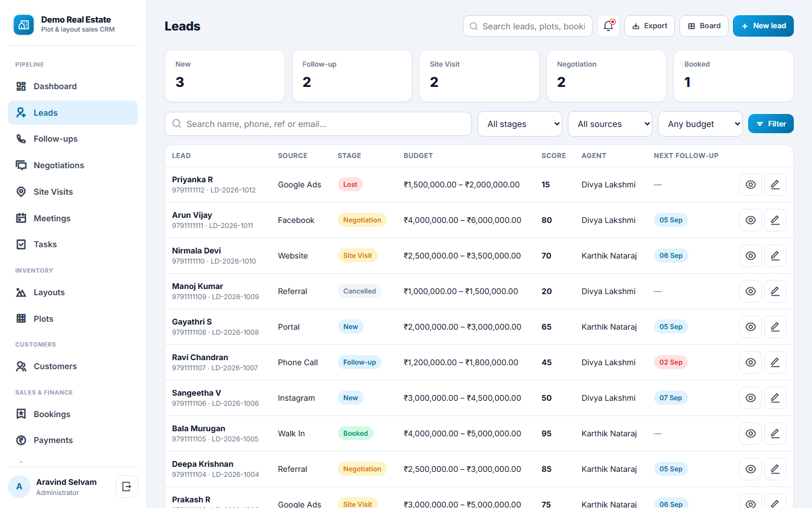Click the 02 Sep follow-up badge
Screen dimensions: 812x508
click(671, 362)
